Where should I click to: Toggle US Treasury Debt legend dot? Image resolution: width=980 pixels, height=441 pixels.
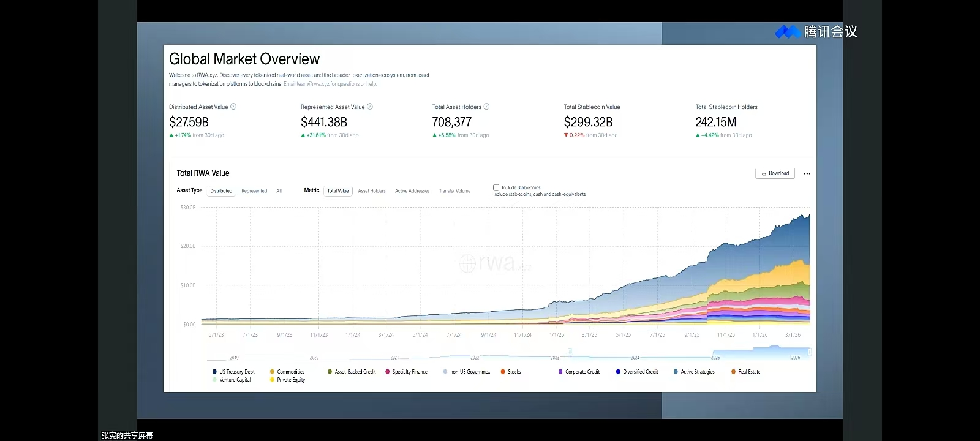(x=214, y=372)
